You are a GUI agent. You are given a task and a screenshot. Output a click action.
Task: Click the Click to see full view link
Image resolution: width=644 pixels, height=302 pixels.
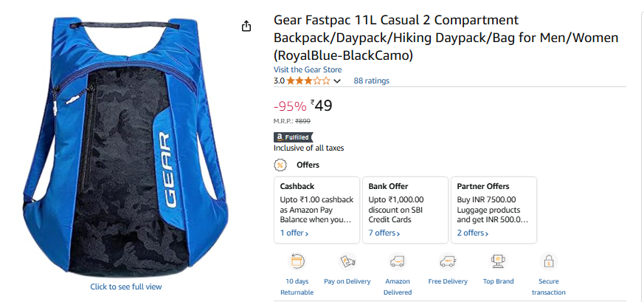click(x=126, y=286)
